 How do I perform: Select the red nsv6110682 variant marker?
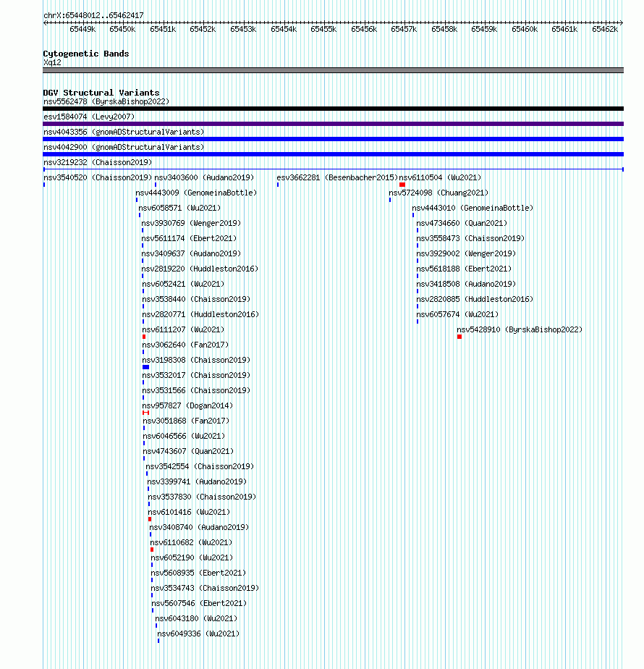152,550
